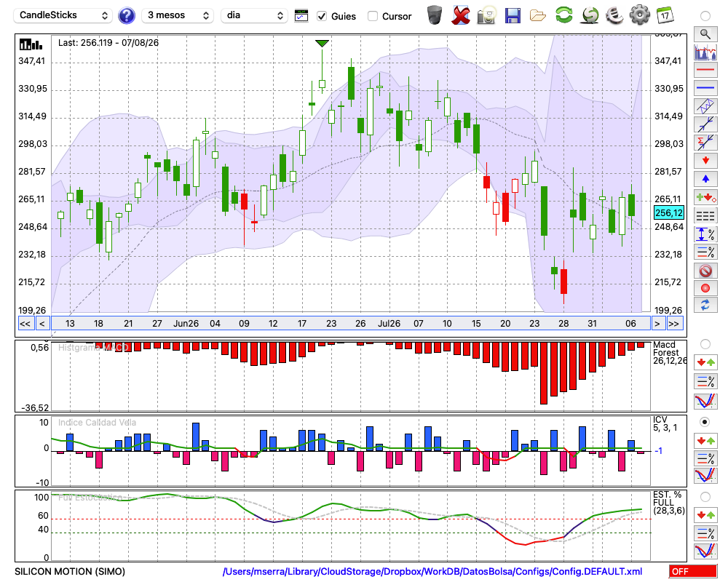The width and height of the screenshot is (728, 582).
Task: Open the yellow folder icon
Action: click(538, 16)
